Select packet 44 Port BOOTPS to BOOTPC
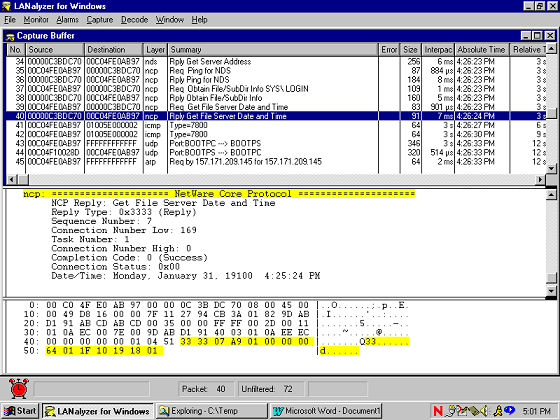Screen dimensions: 560x420 [x=276, y=152]
